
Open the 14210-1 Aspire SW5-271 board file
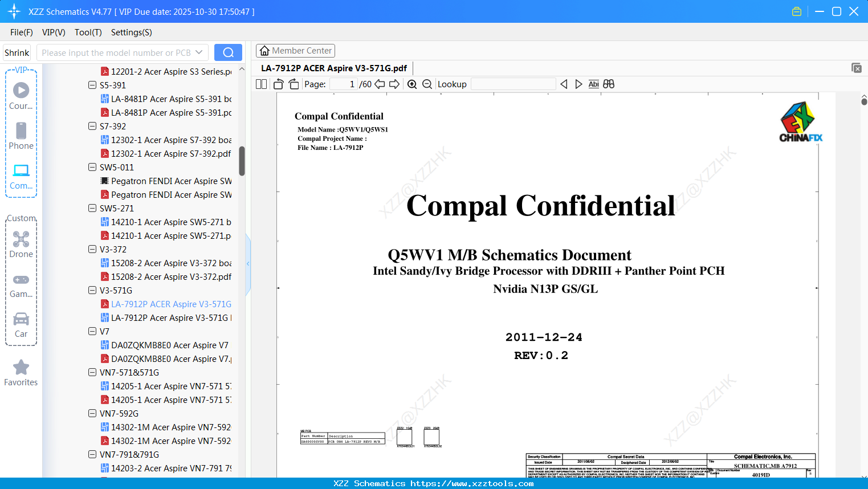tap(166, 222)
